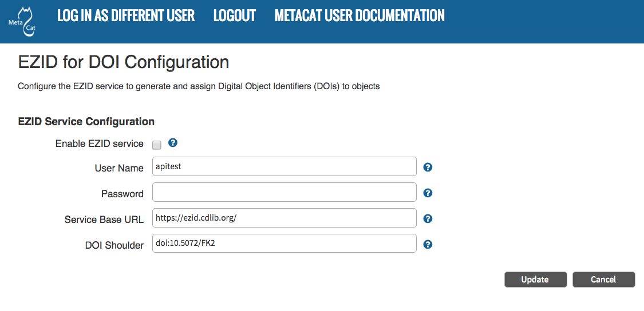This screenshot has height=311, width=644.
Task: Click the DOI Shoulder text field
Action: click(284, 244)
